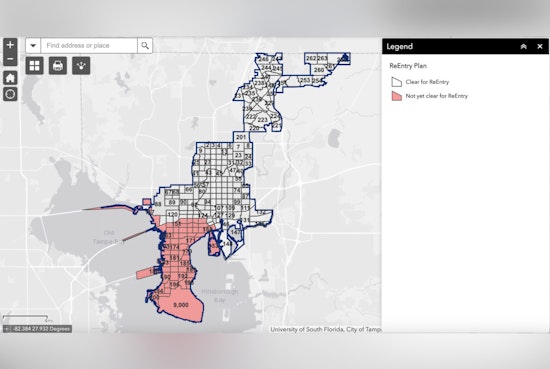Select map zone 147
The width and height of the screenshot is (550, 369).
(236, 232)
